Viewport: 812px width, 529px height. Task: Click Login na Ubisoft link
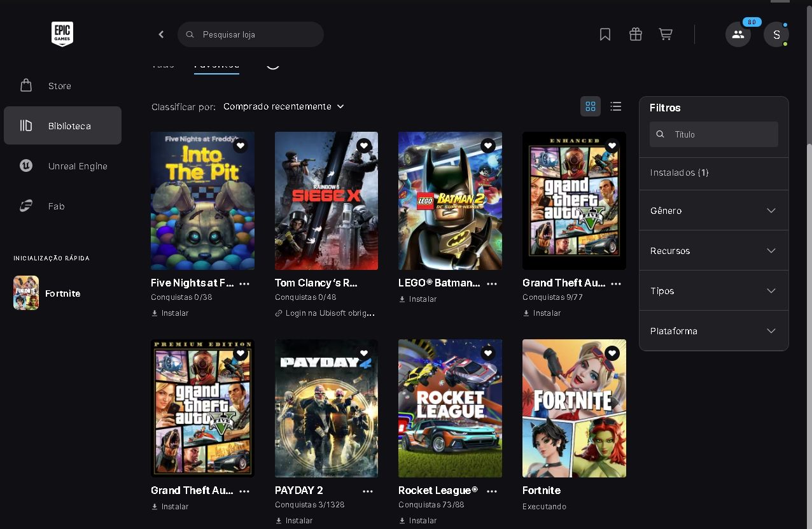click(325, 313)
